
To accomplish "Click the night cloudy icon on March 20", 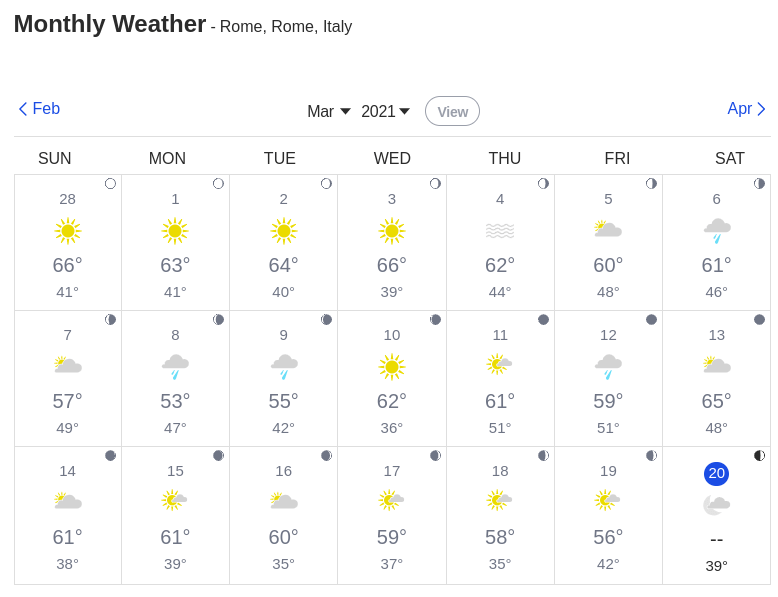I will tap(716, 505).
